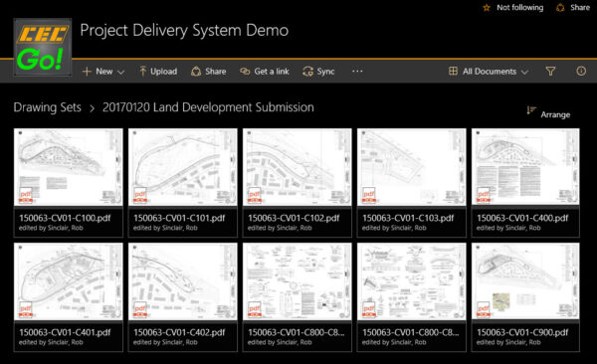This screenshot has width=597, height=364.
Task: Open 150063-CV01-C100.pdf thumbnail
Action: coord(69,167)
